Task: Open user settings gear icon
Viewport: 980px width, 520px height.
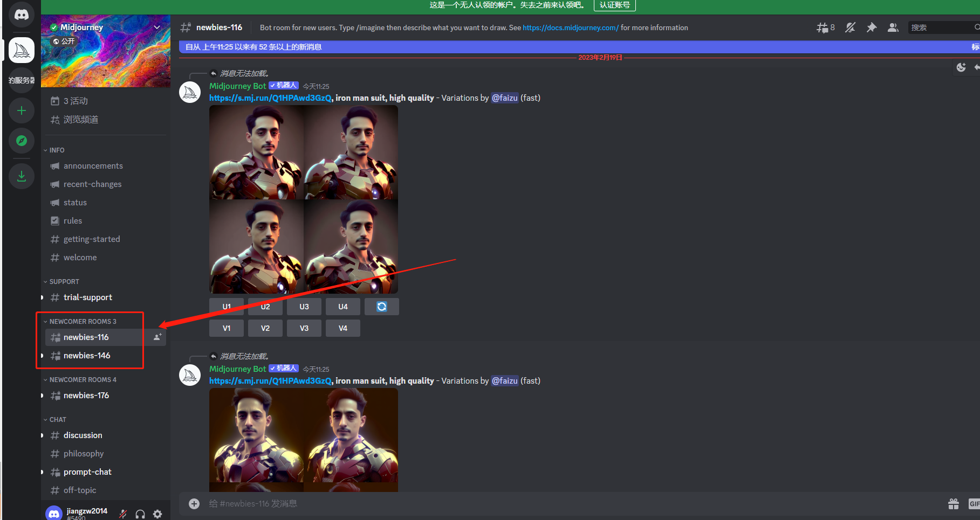Action: [157, 514]
